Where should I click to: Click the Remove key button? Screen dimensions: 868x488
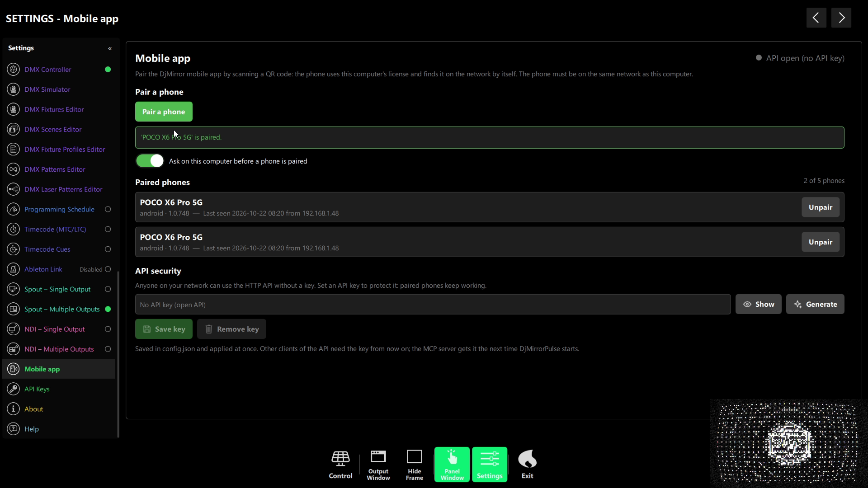tap(231, 329)
